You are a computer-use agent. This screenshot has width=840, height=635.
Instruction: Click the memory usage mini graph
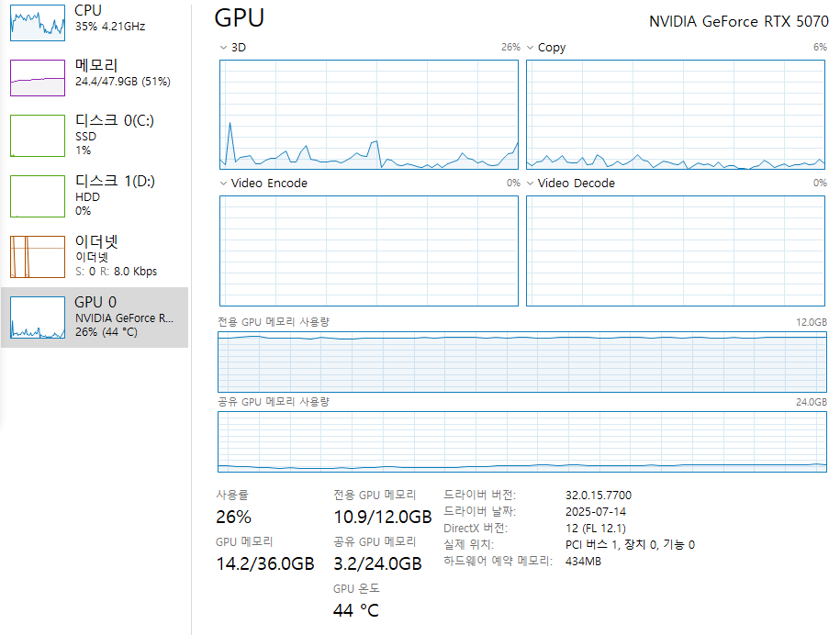tap(38, 78)
